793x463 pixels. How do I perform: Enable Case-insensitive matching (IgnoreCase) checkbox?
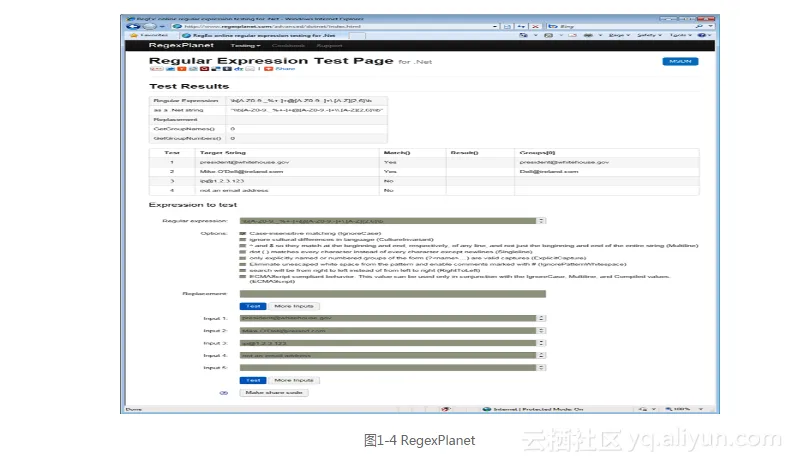[x=242, y=233]
